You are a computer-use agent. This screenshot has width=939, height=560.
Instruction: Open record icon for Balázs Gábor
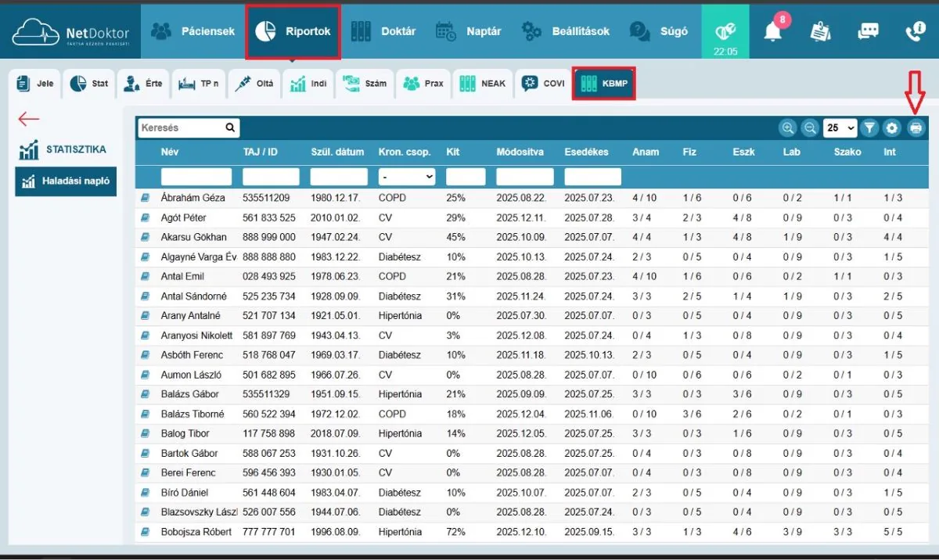pos(145,394)
